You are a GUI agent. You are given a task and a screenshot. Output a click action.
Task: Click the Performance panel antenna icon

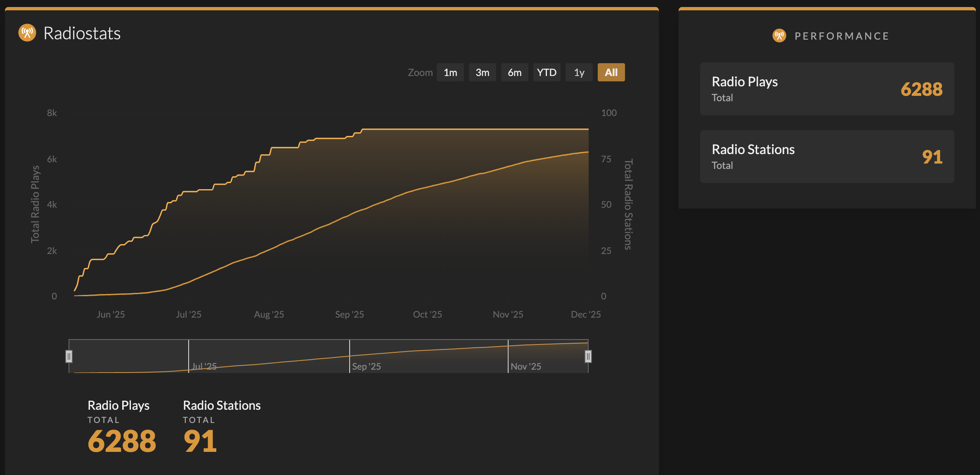point(779,36)
